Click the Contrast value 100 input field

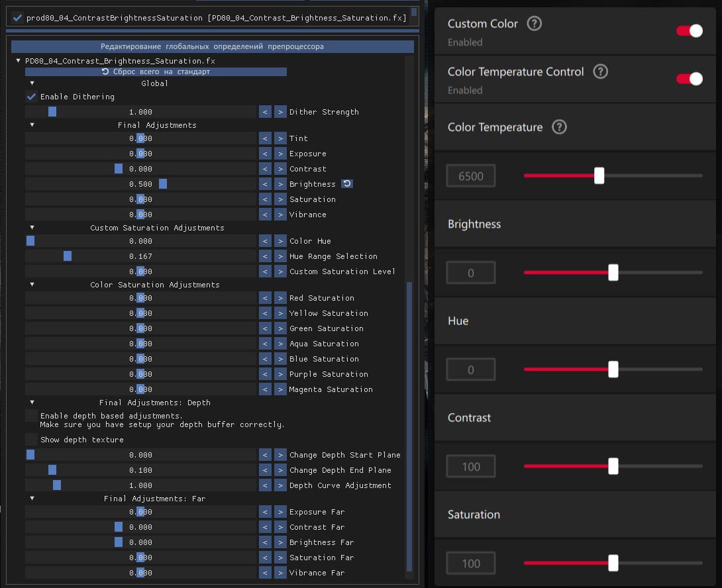[x=470, y=466]
